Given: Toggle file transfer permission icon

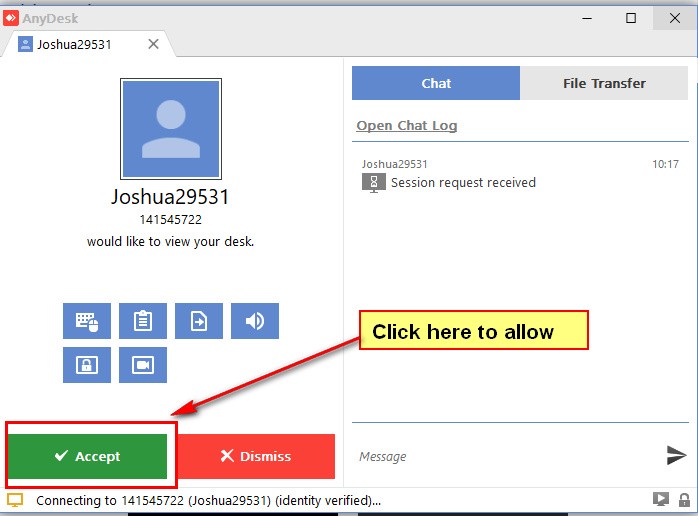Looking at the screenshot, I should coord(199,321).
